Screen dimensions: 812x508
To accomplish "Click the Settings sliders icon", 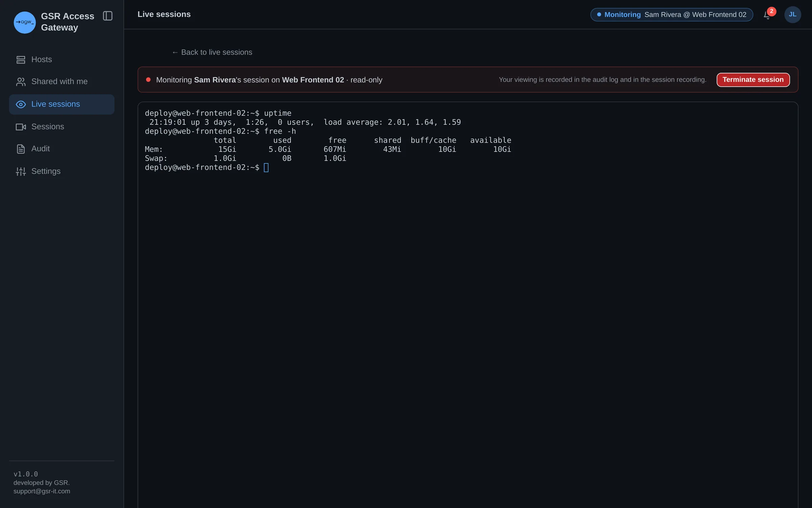I will [x=21, y=171].
